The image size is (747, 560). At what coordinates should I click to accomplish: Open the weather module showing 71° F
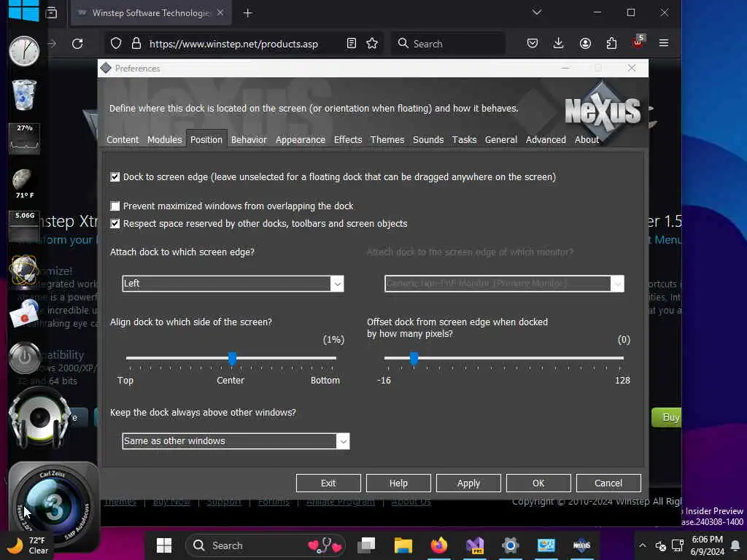(24, 184)
